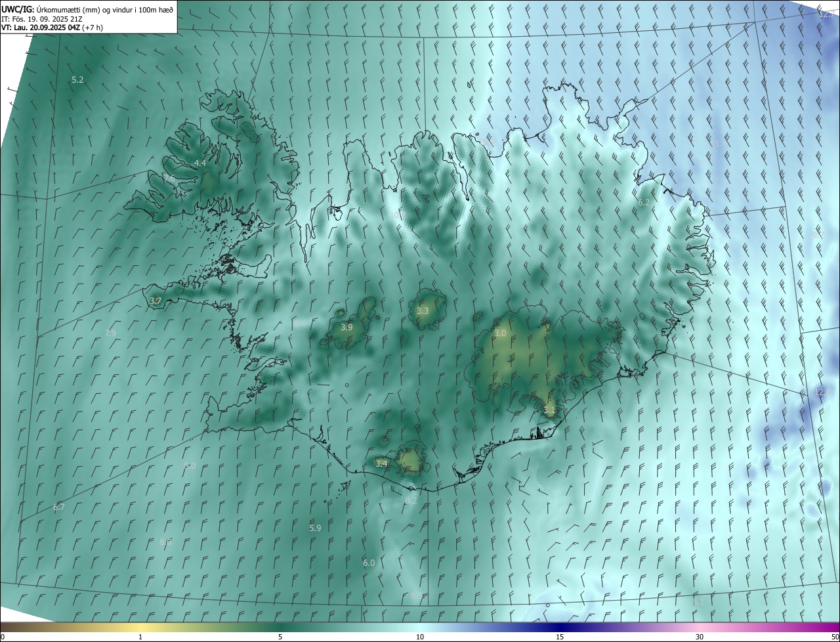Click the 5.9 value in the southern sea

[x=315, y=528]
